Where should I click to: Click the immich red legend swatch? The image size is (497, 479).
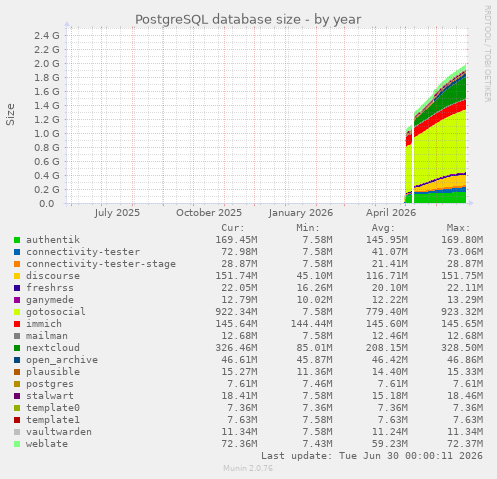point(17,324)
